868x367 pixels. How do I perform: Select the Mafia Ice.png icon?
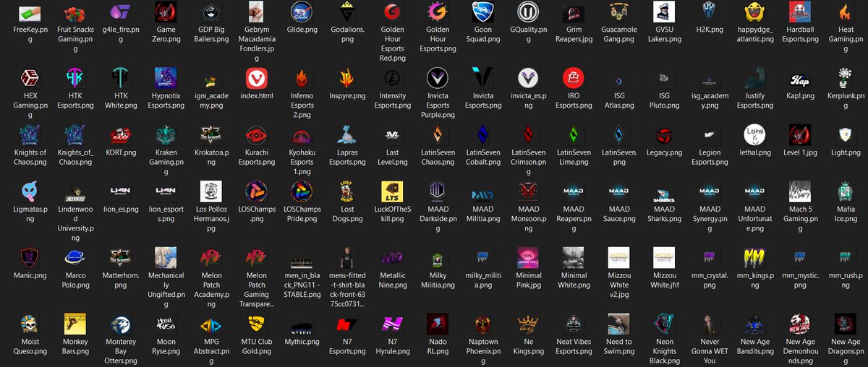click(845, 191)
